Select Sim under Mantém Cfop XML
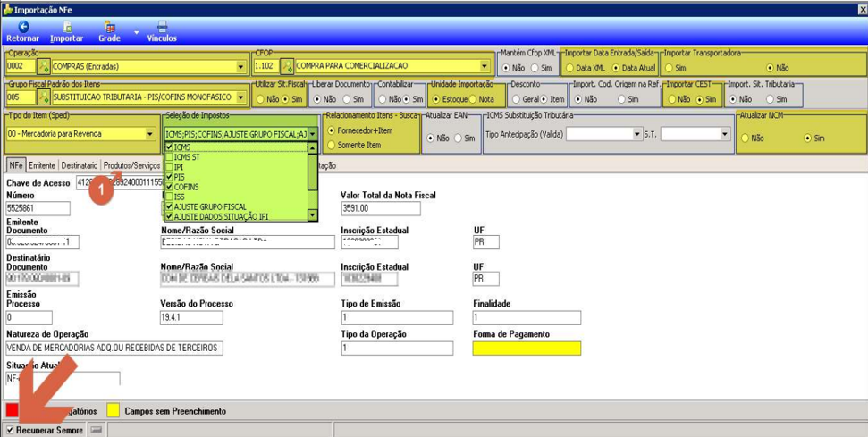The image size is (868, 437). click(534, 68)
